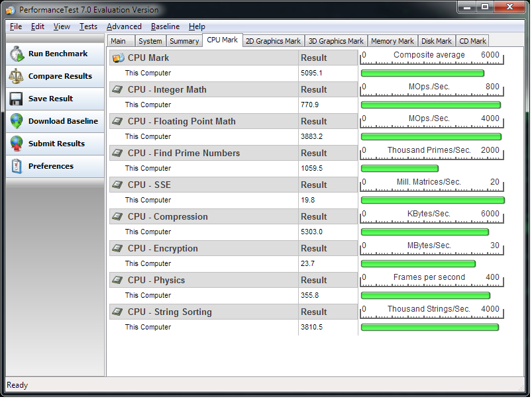Click the Run Benchmark stopwatch icon
The width and height of the screenshot is (532, 399).
tap(17, 54)
